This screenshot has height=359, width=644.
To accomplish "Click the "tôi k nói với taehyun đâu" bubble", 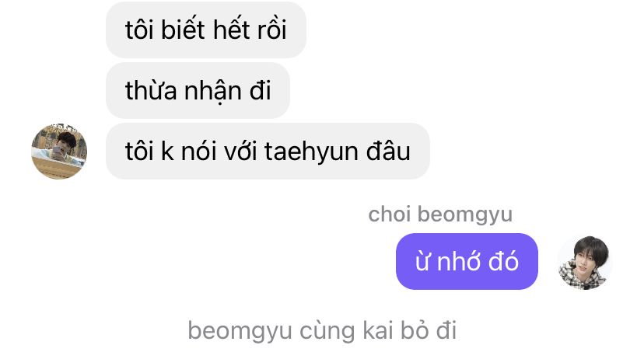I will 268,151.
